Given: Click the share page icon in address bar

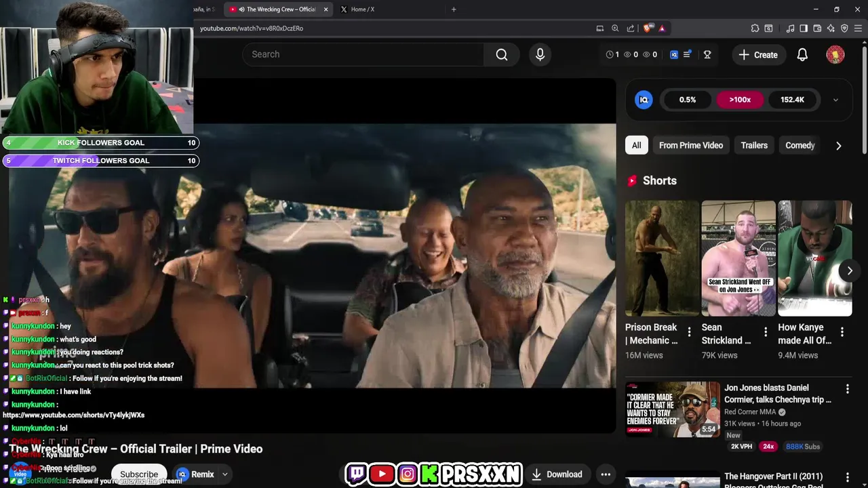Looking at the screenshot, I should pyautogui.click(x=631, y=28).
